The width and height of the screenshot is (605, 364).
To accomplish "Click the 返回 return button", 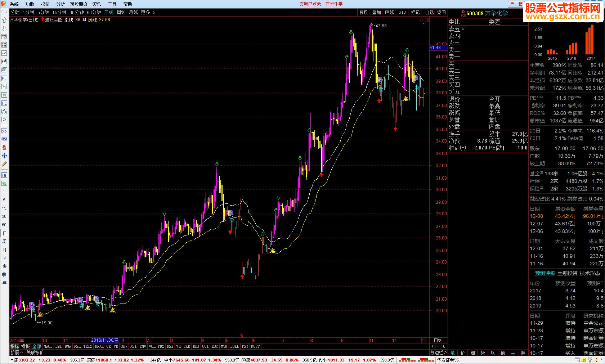I will [442, 12].
